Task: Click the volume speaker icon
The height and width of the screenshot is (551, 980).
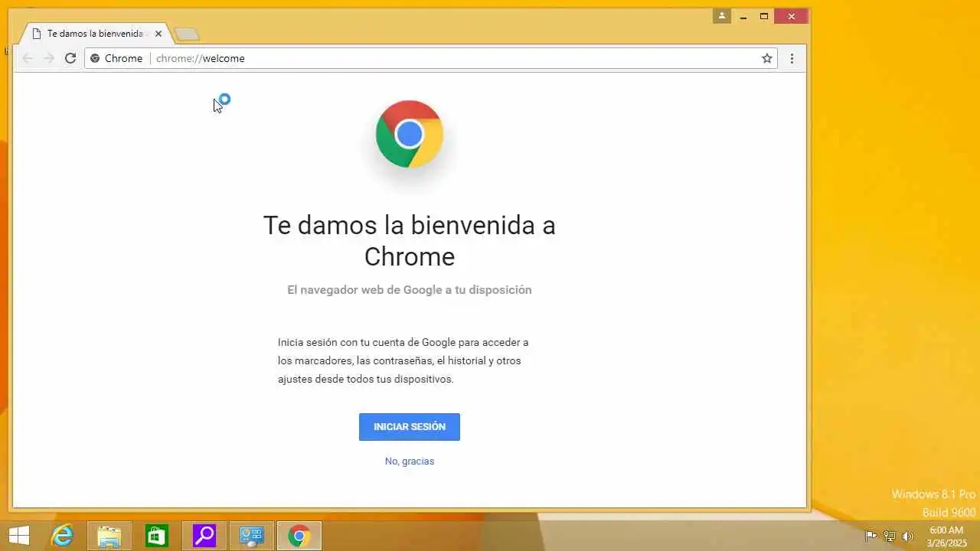Action: 908,536
